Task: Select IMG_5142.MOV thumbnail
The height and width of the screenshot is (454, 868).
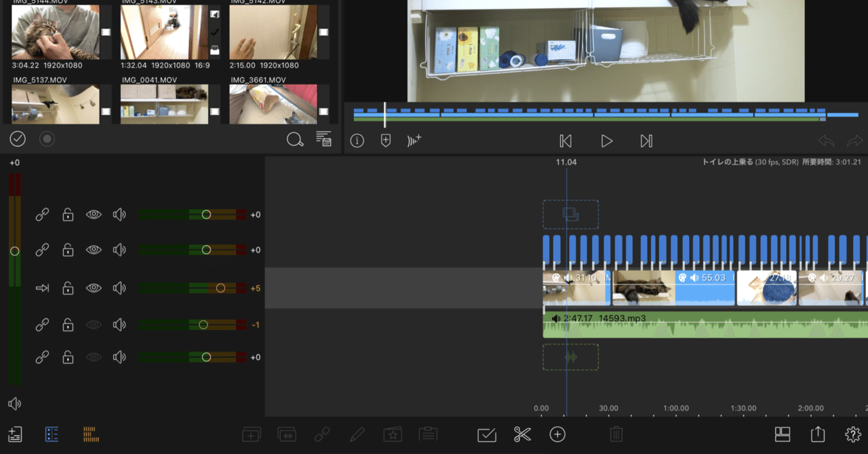Action: point(273,32)
